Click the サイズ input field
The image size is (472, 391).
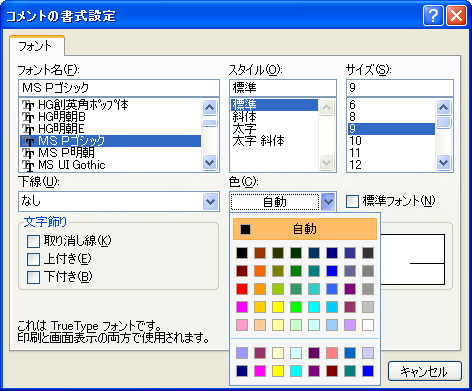click(x=400, y=88)
